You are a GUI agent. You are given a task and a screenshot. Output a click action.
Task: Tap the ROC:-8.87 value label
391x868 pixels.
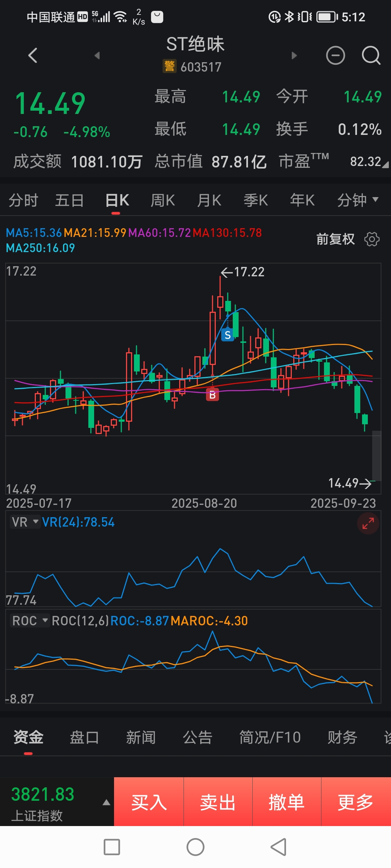[139, 621]
